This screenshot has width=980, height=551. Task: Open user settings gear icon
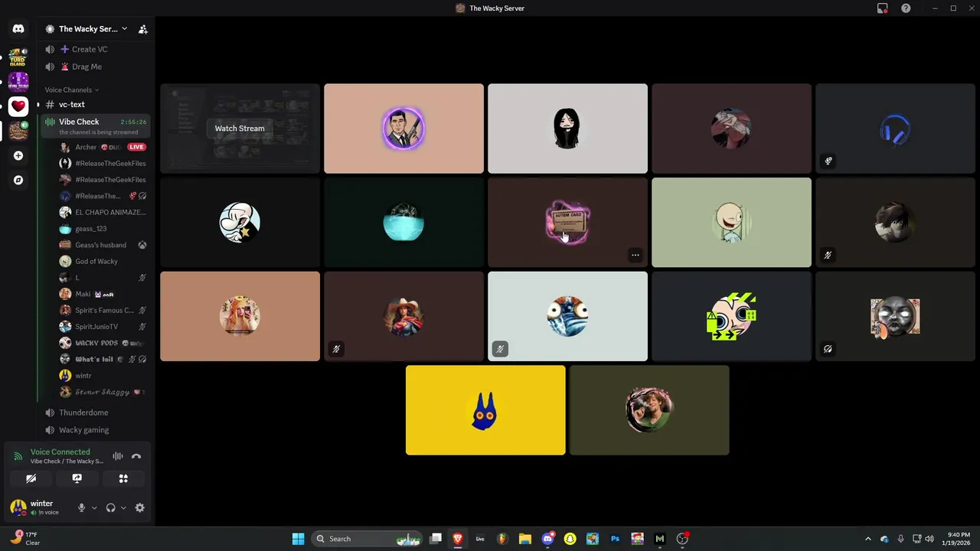coord(139,507)
